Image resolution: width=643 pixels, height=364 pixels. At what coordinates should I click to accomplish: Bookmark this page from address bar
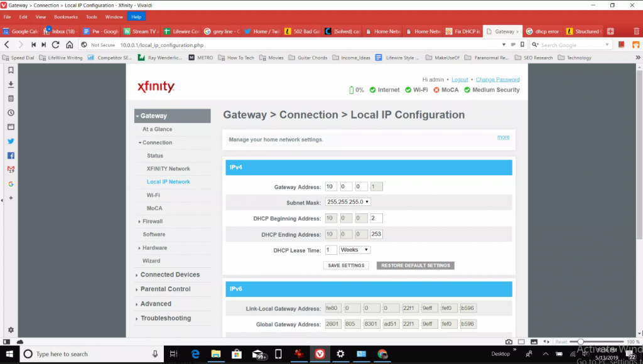pos(522,45)
